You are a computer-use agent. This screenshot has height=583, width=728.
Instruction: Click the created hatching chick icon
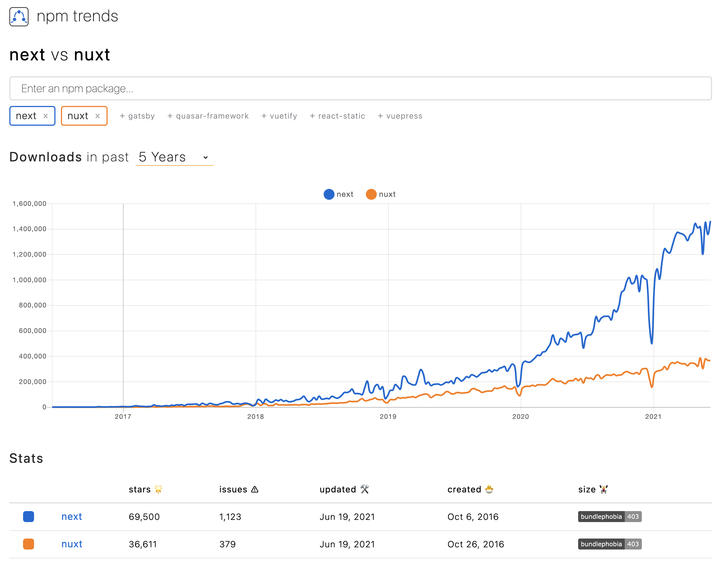click(489, 489)
